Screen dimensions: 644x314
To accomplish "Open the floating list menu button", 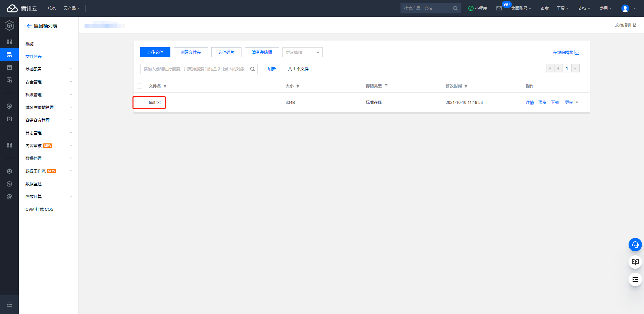I will coord(635,279).
